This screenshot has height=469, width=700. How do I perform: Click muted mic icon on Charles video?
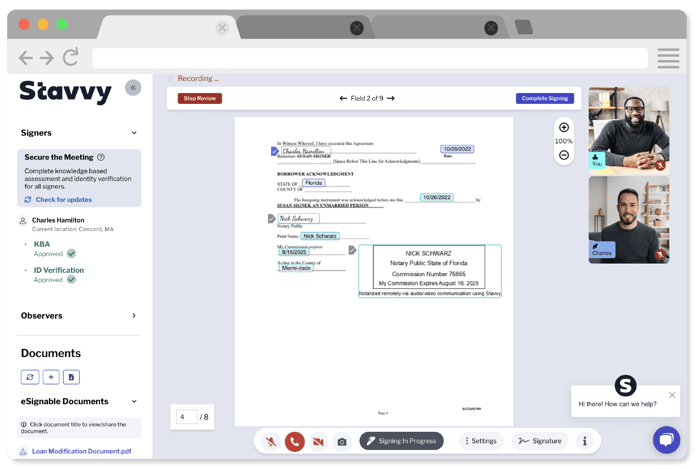pos(660,254)
